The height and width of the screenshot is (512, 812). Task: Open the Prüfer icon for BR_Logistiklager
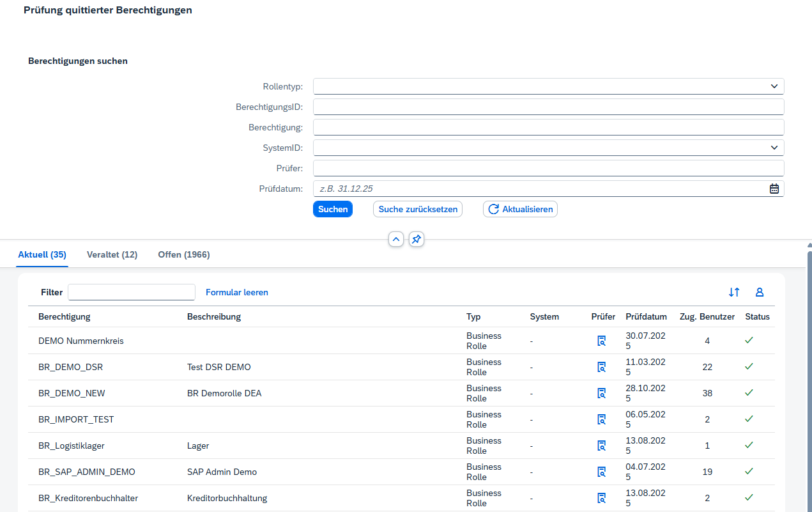point(601,446)
